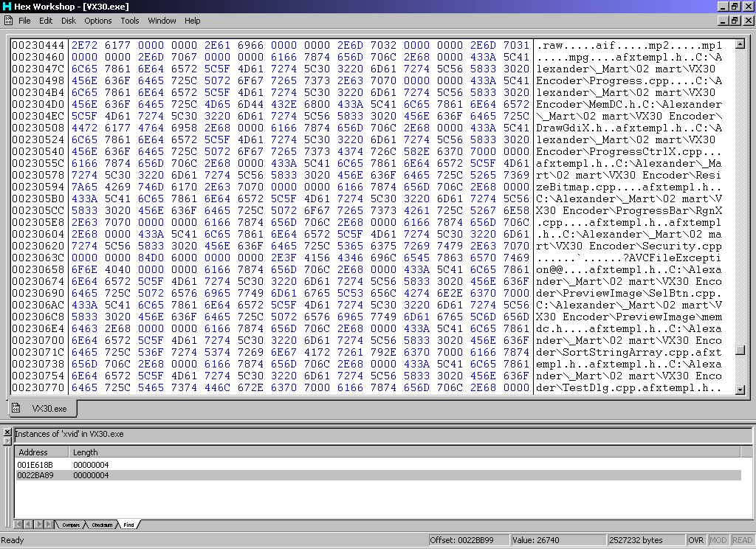Image resolution: width=756 pixels, height=549 pixels.
Task: Click offset label 00230508
Action: [x=38, y=128]
